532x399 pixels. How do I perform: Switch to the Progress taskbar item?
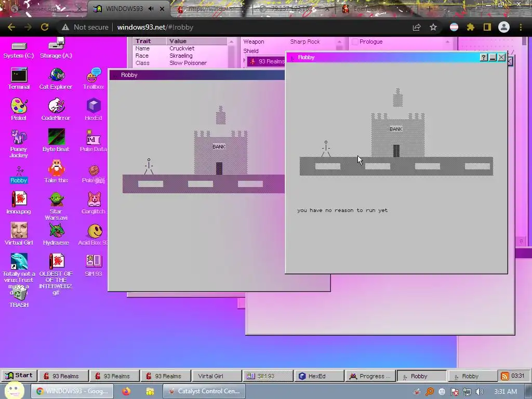[370, 376]
